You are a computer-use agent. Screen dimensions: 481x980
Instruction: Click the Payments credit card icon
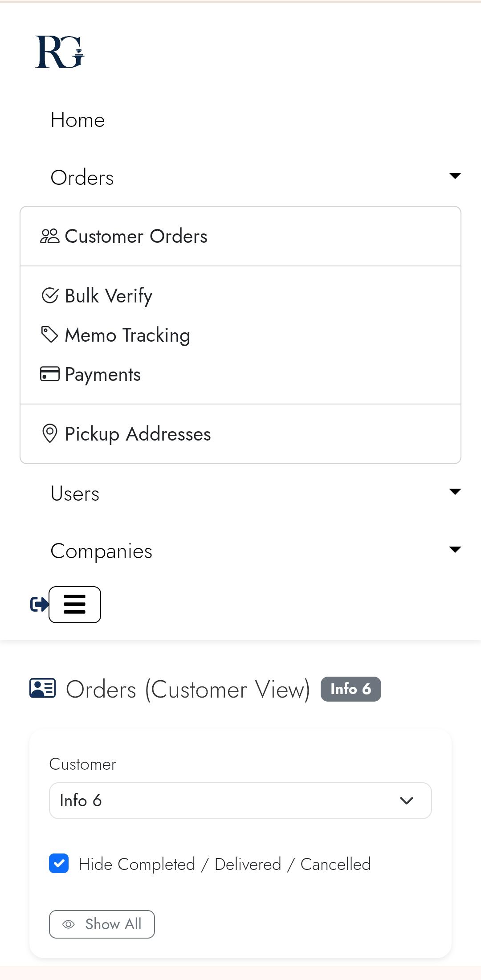[49, 374]
